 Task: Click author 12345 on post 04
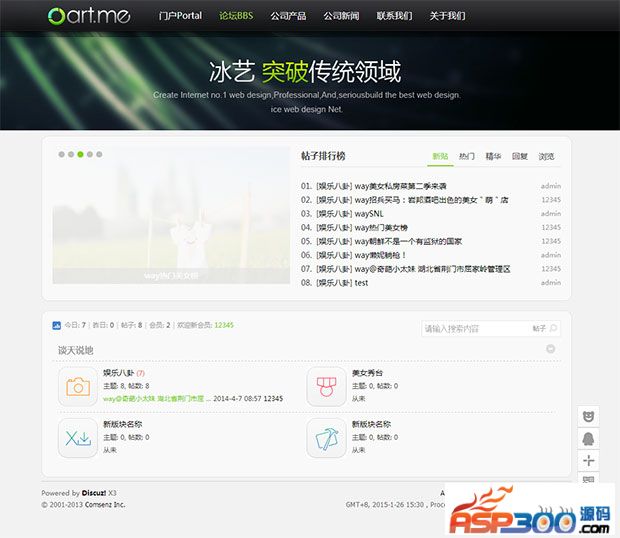point(551,227)
